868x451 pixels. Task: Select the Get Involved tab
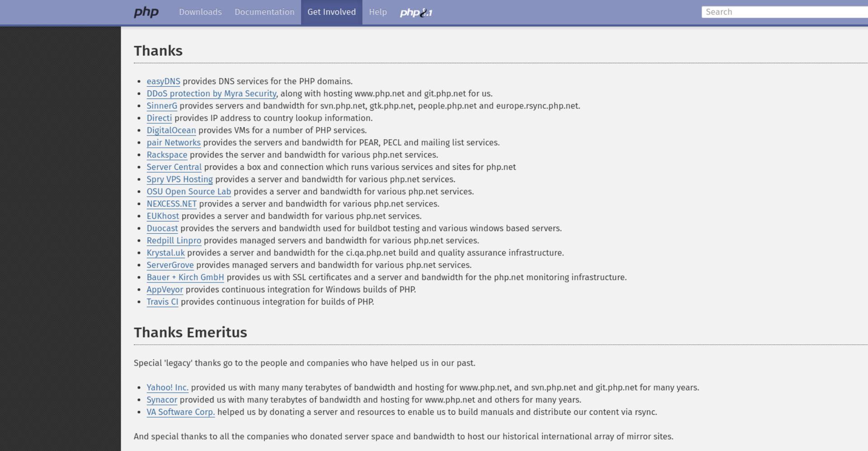click(x=331, y=12)
